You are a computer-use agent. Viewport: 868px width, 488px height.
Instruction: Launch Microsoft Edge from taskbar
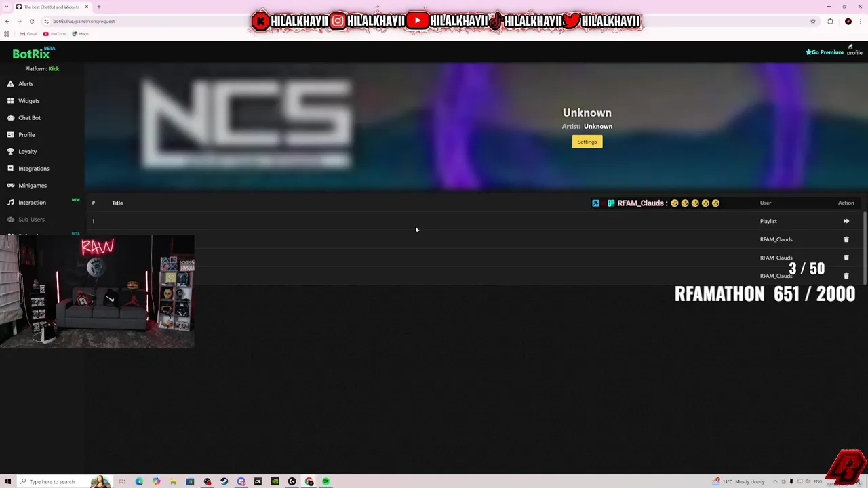(139, 481)
